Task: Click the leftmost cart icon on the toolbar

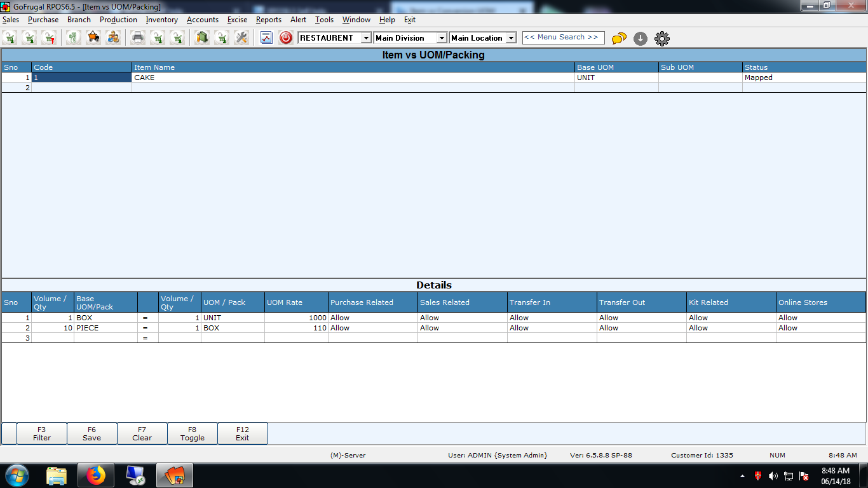Action: (10, 38)
